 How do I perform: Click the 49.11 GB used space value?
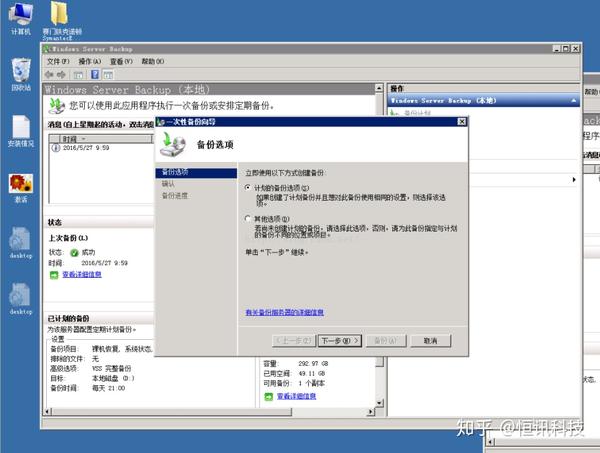coord(312,373)
